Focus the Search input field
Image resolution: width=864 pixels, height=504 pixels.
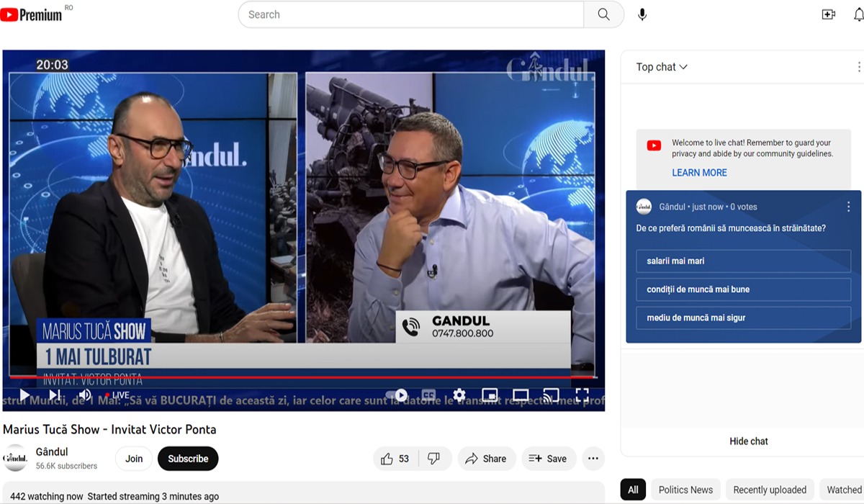[411, 14]
